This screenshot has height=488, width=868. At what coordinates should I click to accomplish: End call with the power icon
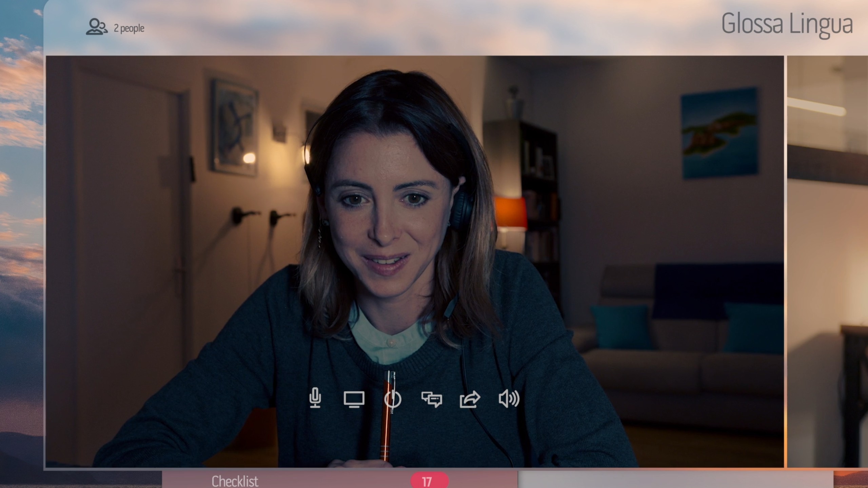[393, 399]
